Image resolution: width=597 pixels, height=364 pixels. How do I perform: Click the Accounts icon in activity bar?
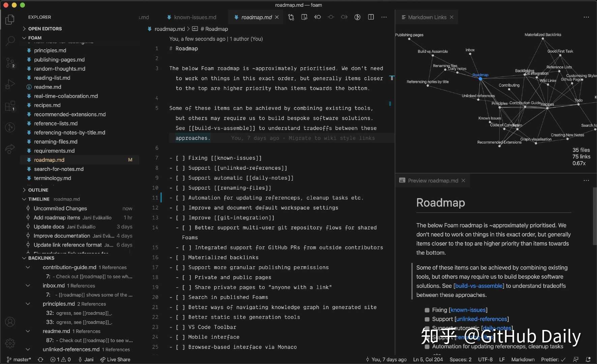tap(10, 322)
